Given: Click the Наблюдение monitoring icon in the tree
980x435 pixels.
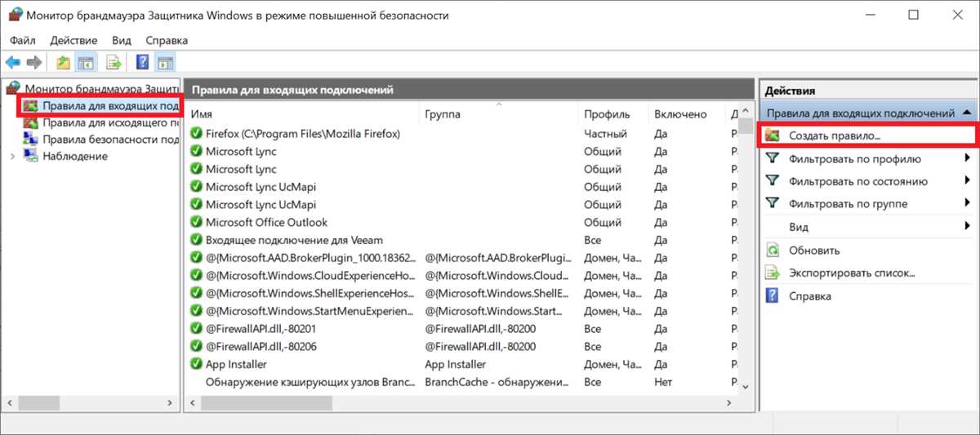Looking at the screenshot, I should (x=30, y=156).
